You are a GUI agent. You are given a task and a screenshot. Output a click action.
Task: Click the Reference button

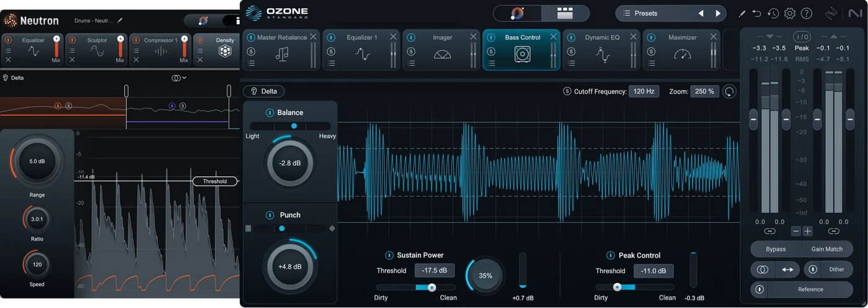810,289
